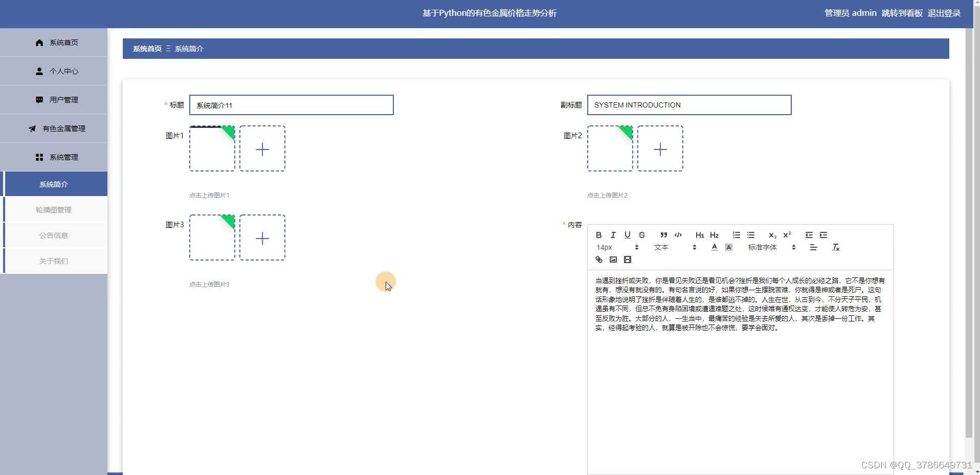Collapse 系统管理 menu
Image resolution: width=980 pixels, height=475 pixels.
[x=54, y=157]
